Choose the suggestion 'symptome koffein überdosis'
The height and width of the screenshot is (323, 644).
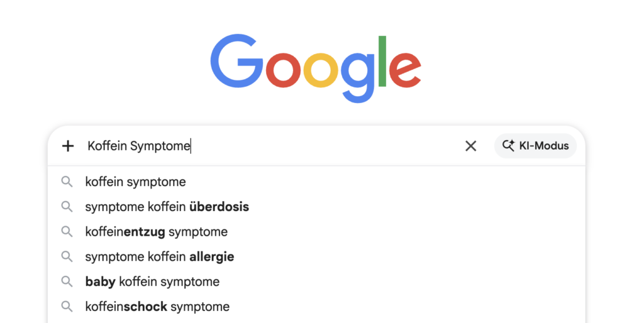click(167, 207)
